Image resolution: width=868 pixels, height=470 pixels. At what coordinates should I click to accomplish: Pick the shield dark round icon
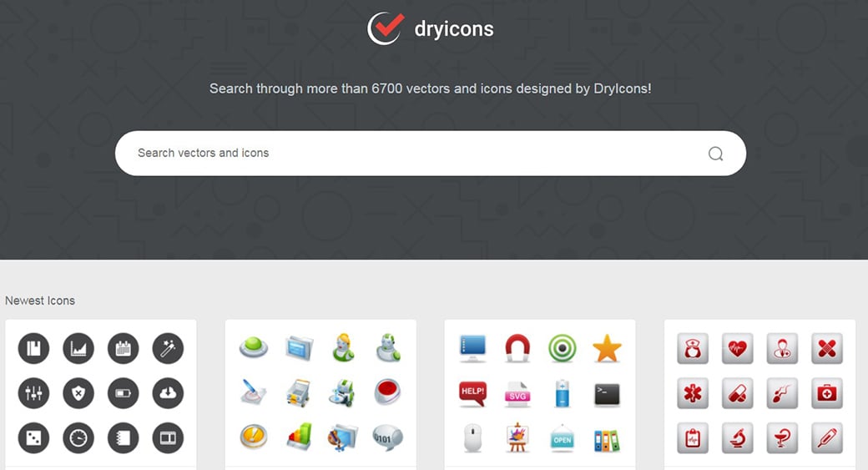click(x=78, y=393)
